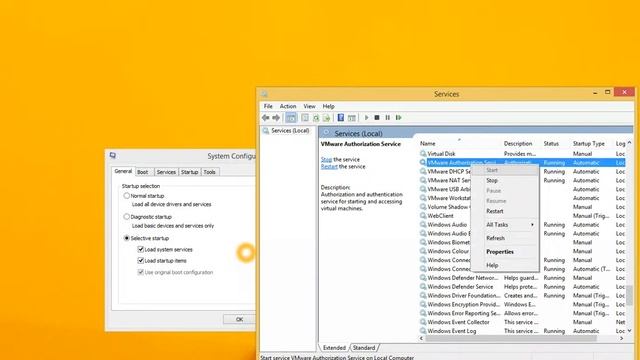Click OK in System Configuration
This screenshot has height=360, width=640.
pyautogui.click(x=239, y=319)
